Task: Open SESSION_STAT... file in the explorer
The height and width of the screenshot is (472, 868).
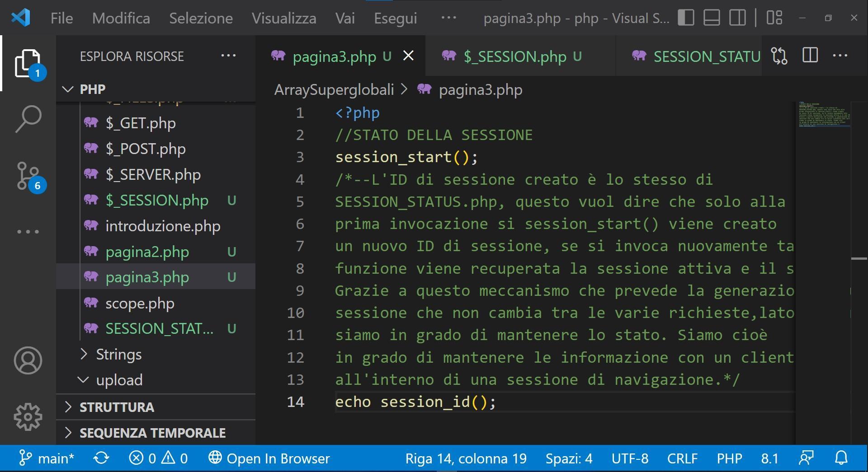Action: click(156, 329)
